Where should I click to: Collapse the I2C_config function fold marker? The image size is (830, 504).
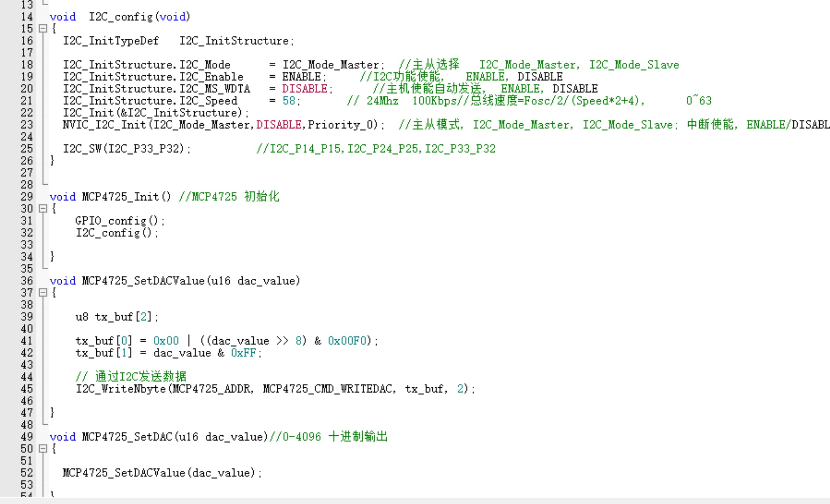point(43,28)
